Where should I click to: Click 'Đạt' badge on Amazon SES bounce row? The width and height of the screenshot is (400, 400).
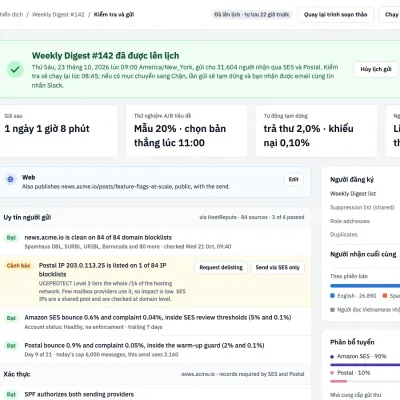(x=11, y=318)
